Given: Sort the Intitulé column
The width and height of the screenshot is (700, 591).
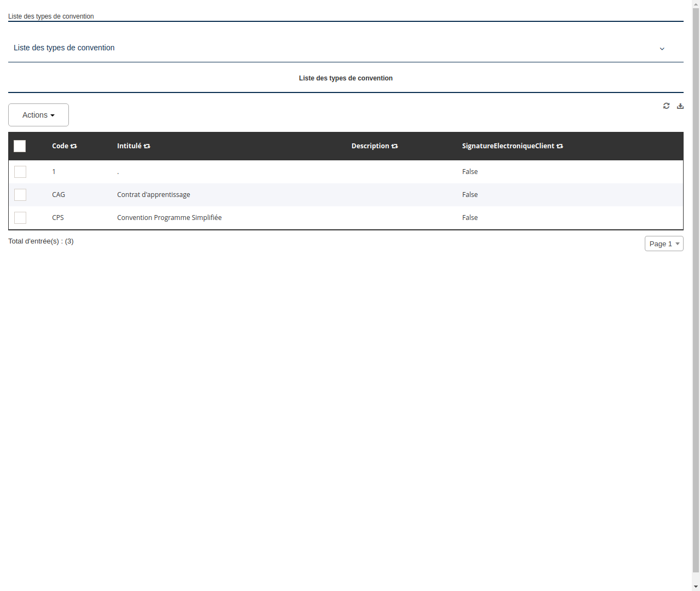Looking at the screenshot, I should coord(147,146).
